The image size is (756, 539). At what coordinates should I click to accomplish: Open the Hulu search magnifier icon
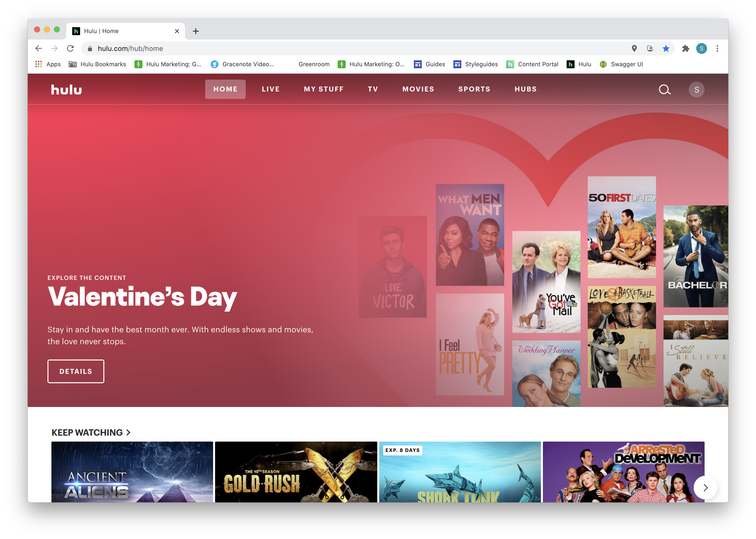(x=664, y=89)
